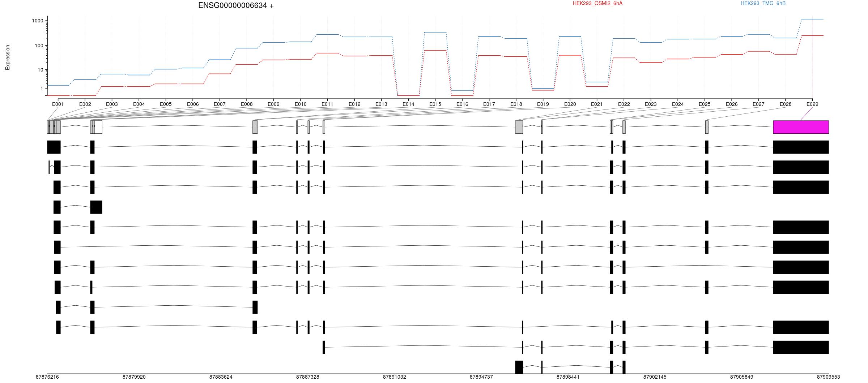The image size is (868, 383).
Task: Click genomic coordinate 87876216
Action: click(47, 377)
